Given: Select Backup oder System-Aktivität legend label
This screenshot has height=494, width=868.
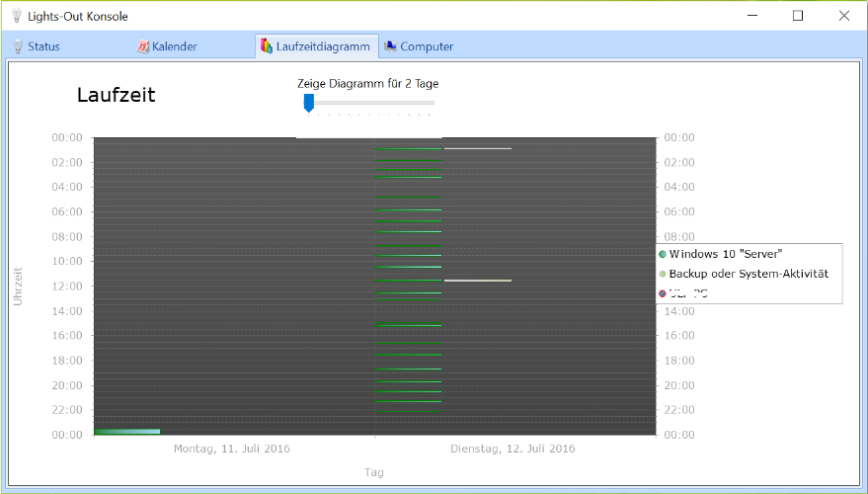Looking at the screenshot, I should pos(749,274).
